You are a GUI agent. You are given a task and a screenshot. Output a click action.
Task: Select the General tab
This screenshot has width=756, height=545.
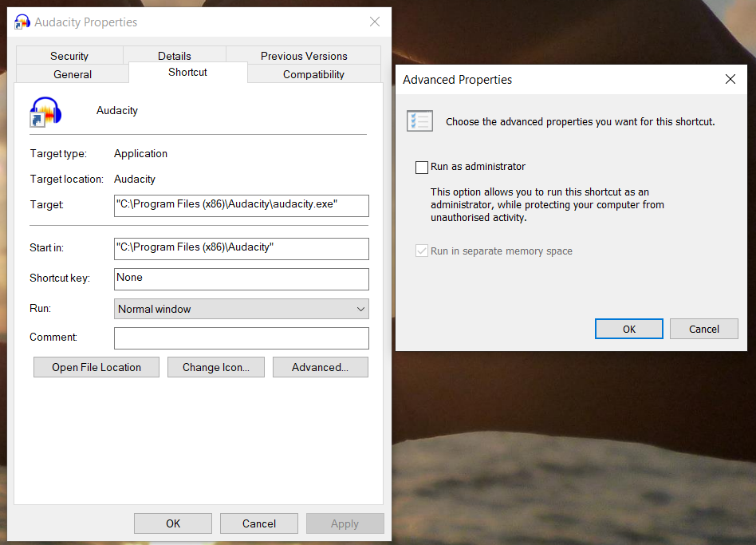(x=73, y=74)
